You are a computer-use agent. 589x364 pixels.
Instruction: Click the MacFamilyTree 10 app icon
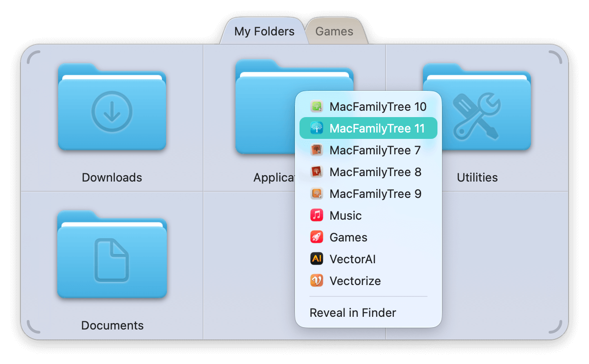coord(316,107)
